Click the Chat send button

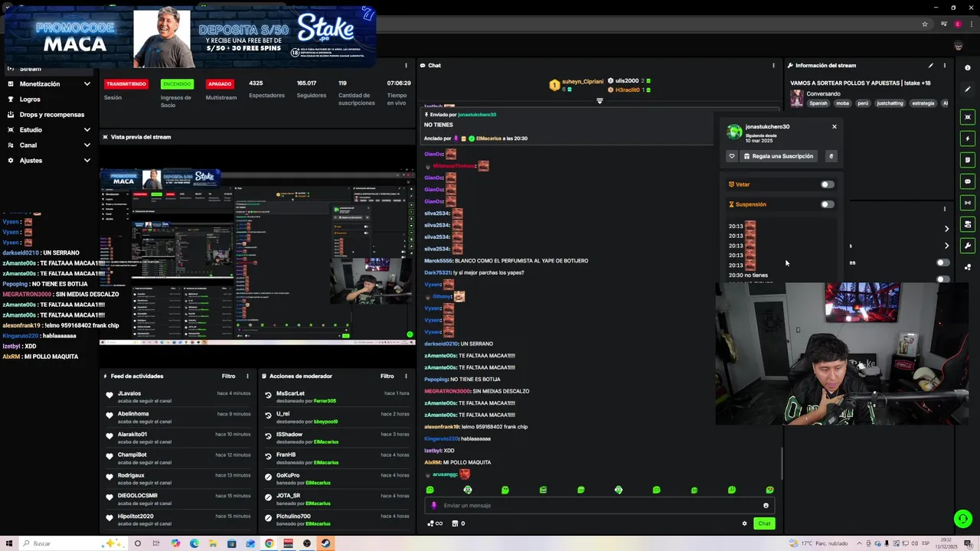tap(764, 523)
